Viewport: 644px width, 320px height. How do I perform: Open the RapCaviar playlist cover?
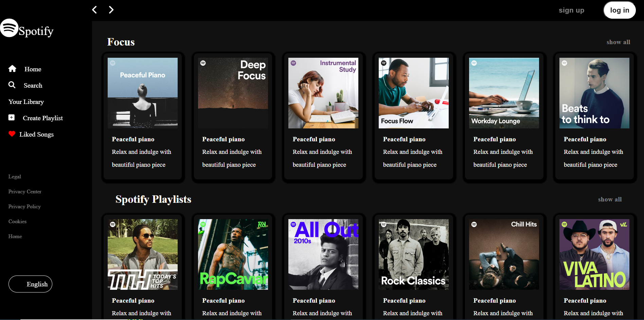233,254
